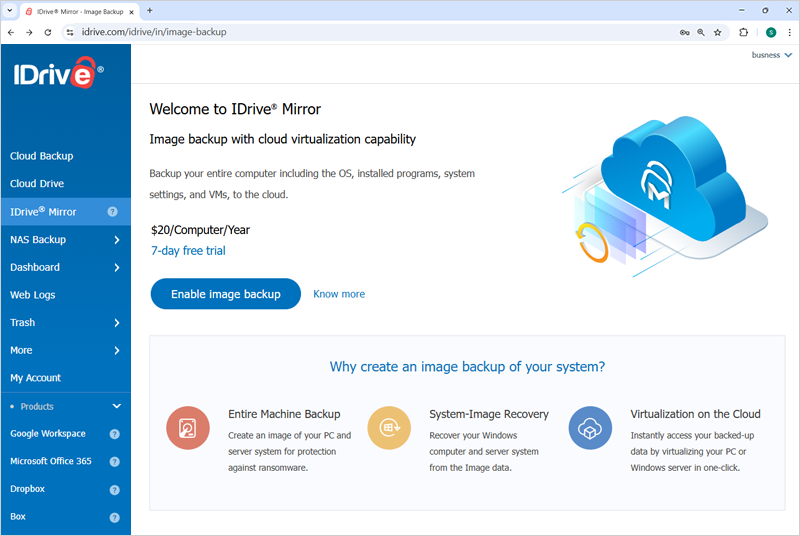This screenshot has width=800, height=536.
Task: Expand the Trash submenu arrow
Action: pos(117,323)
